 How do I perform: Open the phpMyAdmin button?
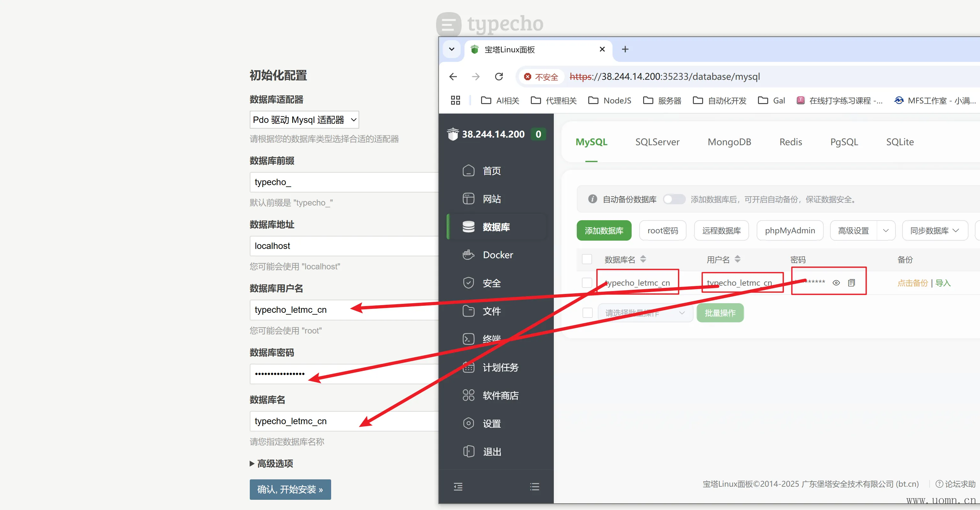(790, 231)
